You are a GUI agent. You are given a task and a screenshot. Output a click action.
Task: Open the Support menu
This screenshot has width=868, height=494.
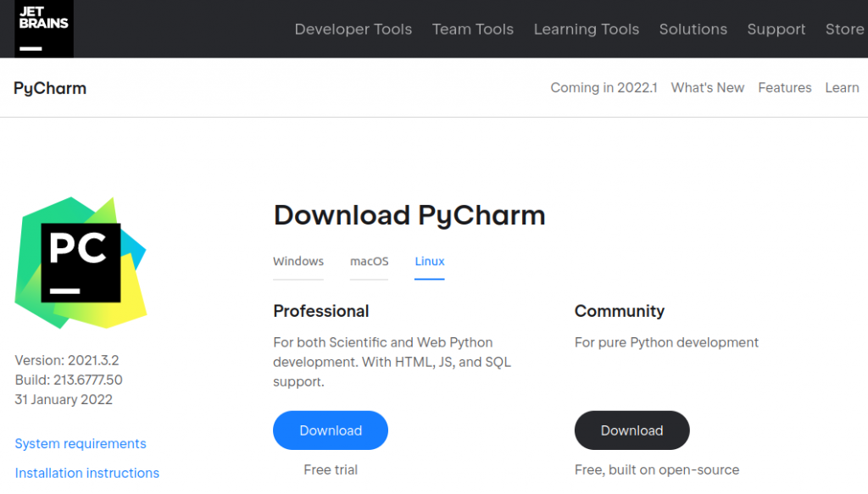click(776, 29)
